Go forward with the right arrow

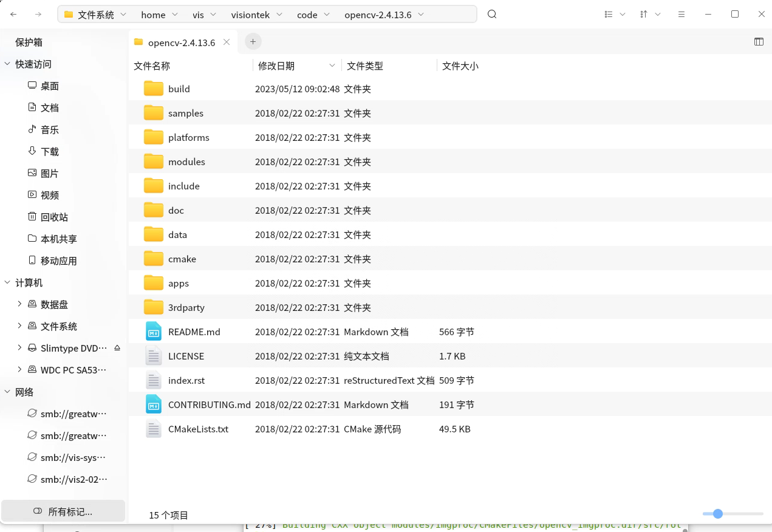tap(38, 14)
